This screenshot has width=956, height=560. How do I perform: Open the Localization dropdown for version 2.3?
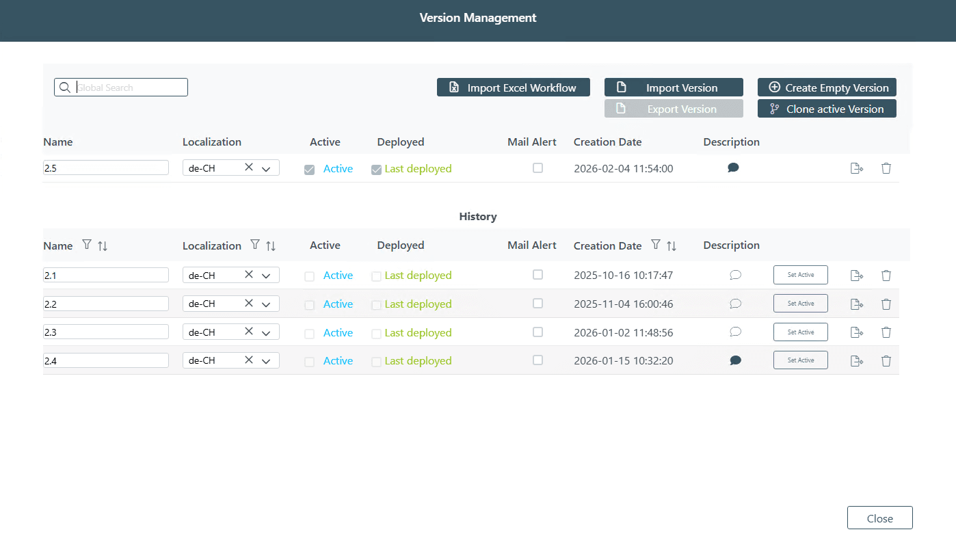coord(266,332)
